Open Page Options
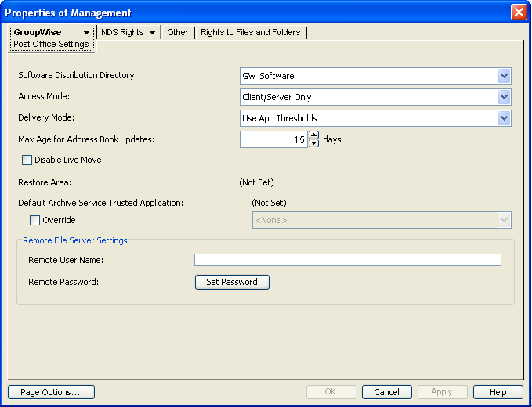The width and height of the screenshot is (532, 407). click(51, 392)
